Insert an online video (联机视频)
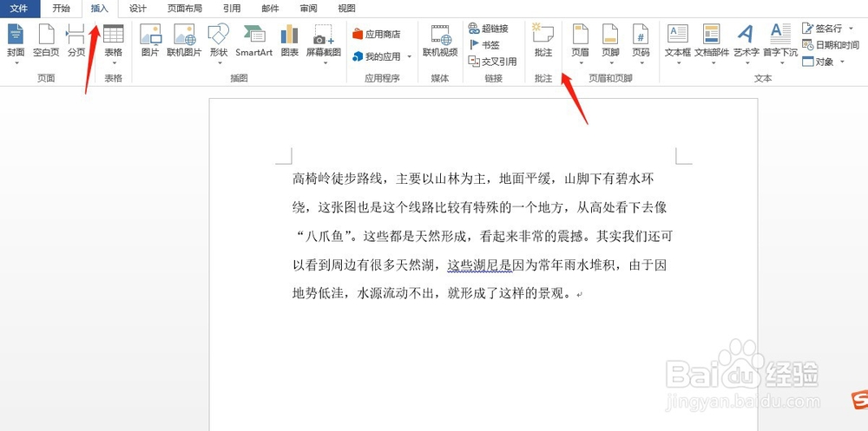 click(440, 41)
